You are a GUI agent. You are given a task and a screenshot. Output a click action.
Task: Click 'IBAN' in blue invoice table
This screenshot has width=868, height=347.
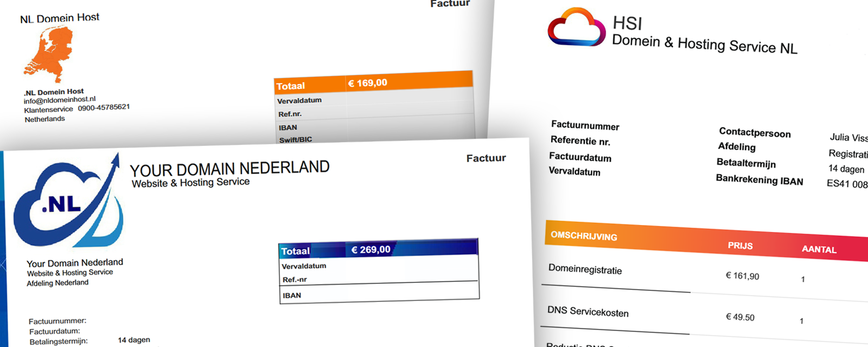pos(292,295)
